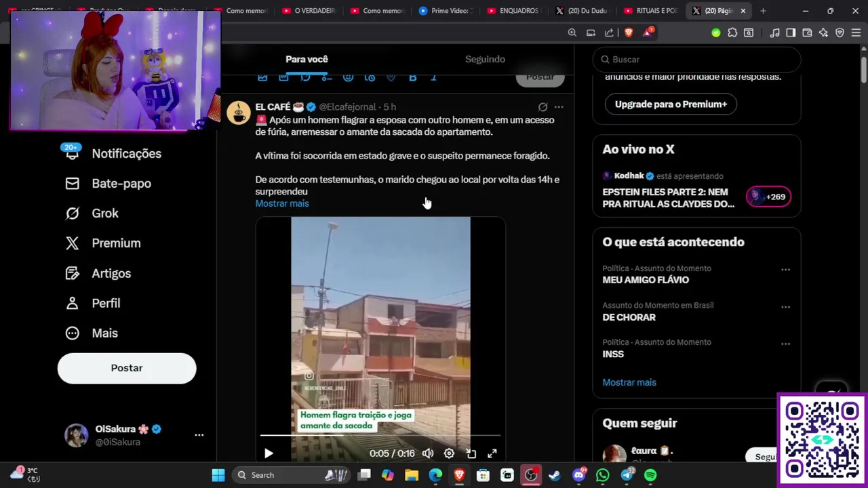Click Upgrade para o Premium+ button
The height and width of the screenshot is (488, 868).
[671, 104]
